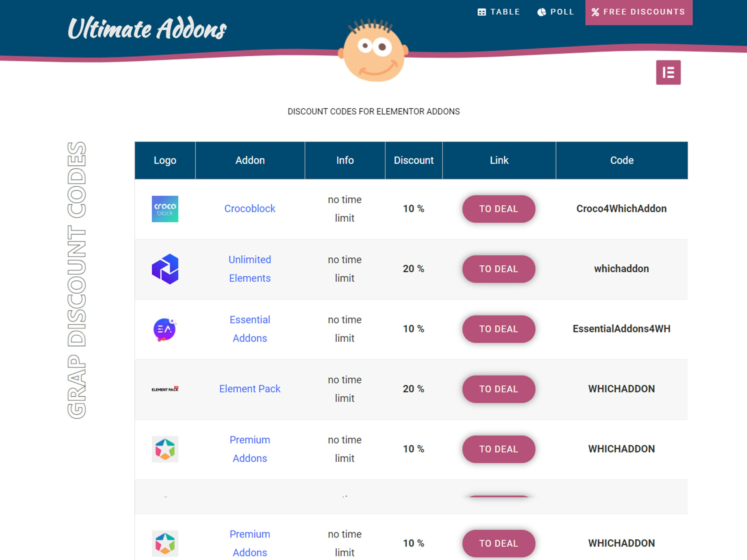The width and height of the screenshot is (747, 560).
Task: Select the code EssentialAddons4WH text
Action: coord(621,328)
